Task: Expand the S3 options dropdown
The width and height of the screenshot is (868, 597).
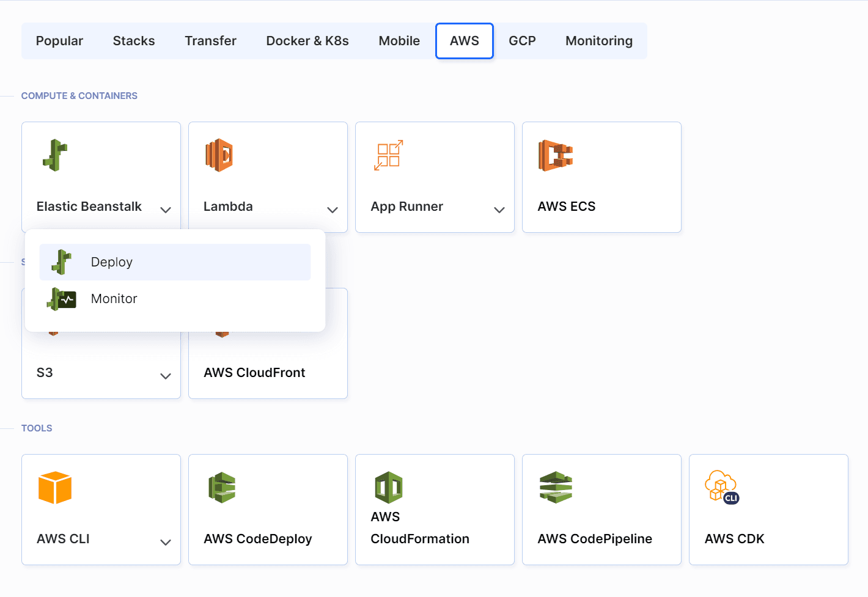Action: click(165, 376)
